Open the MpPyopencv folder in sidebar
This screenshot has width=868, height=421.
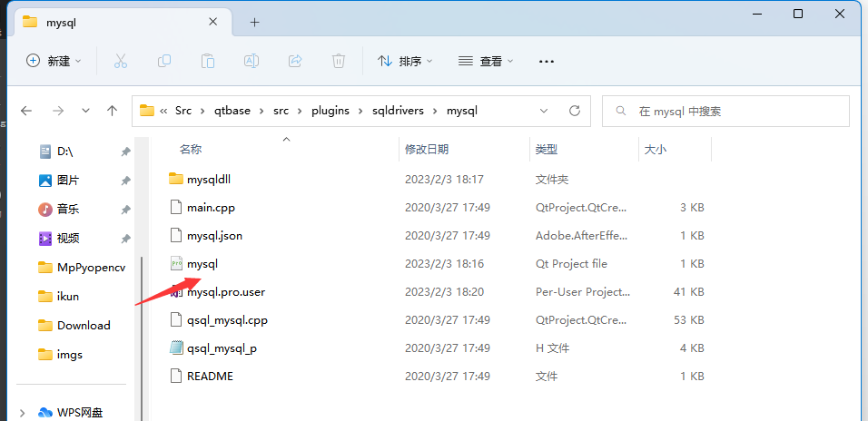(82, 268)
